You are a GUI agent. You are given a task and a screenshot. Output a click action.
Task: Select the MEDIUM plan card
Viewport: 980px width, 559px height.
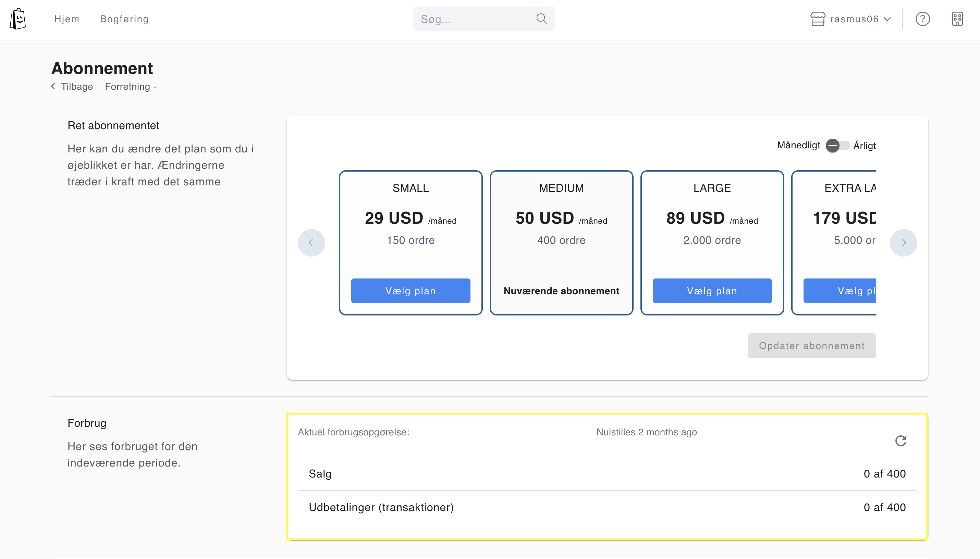pos(561,243)
